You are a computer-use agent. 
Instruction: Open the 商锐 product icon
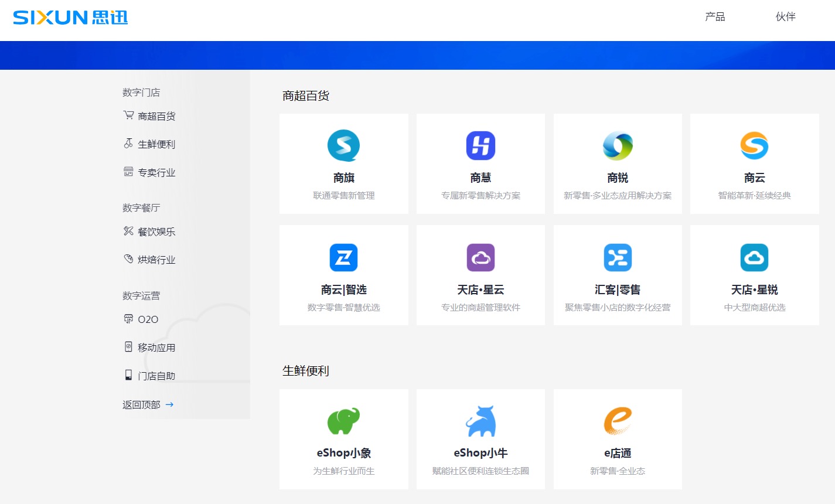pyautogui.click(x=618, y=145)
